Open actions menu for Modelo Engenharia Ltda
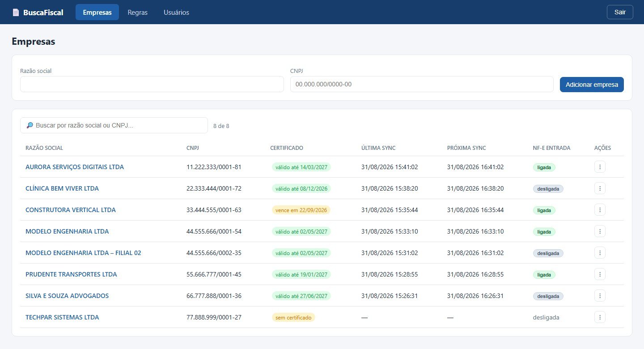 (600, 231)
